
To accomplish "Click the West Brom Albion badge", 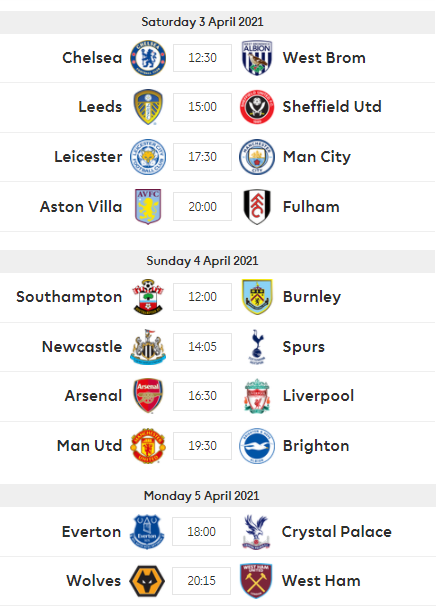I will point(257,58).
